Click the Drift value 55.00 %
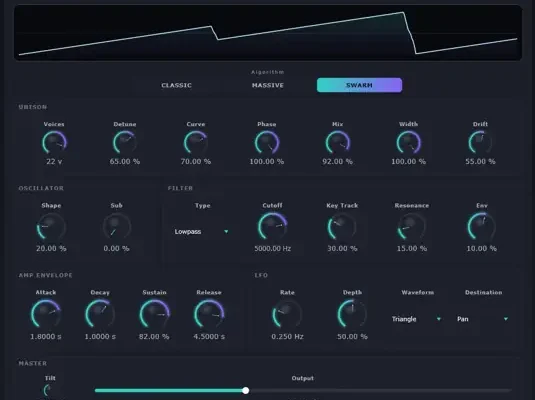 [480, 161]
